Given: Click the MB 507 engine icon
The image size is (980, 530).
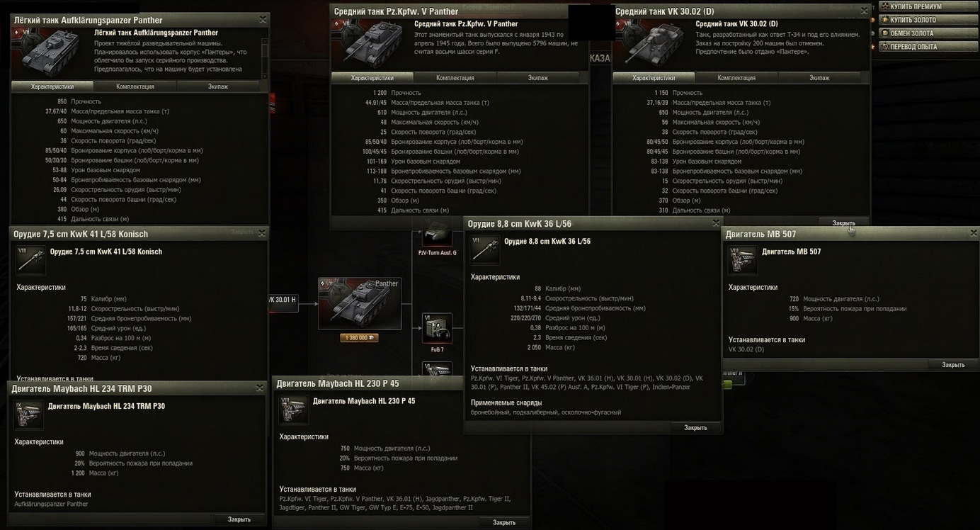Looking at the screenshot, I should 743,261.
